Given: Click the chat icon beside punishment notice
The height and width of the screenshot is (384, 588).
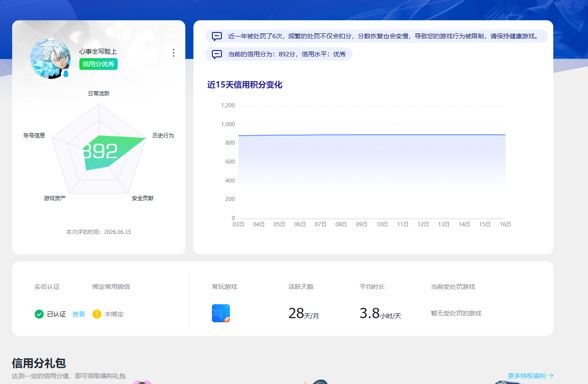Looking at the screenshot, I should (217, 36).
